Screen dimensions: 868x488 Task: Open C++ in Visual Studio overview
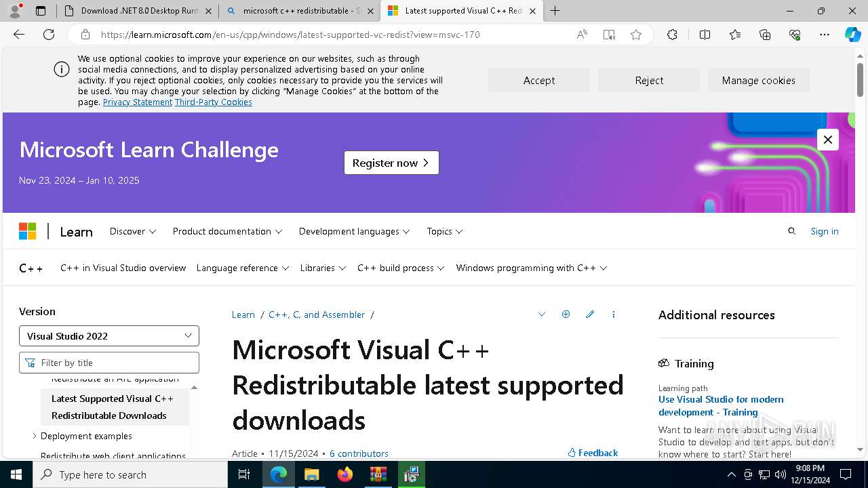point(123,268)
